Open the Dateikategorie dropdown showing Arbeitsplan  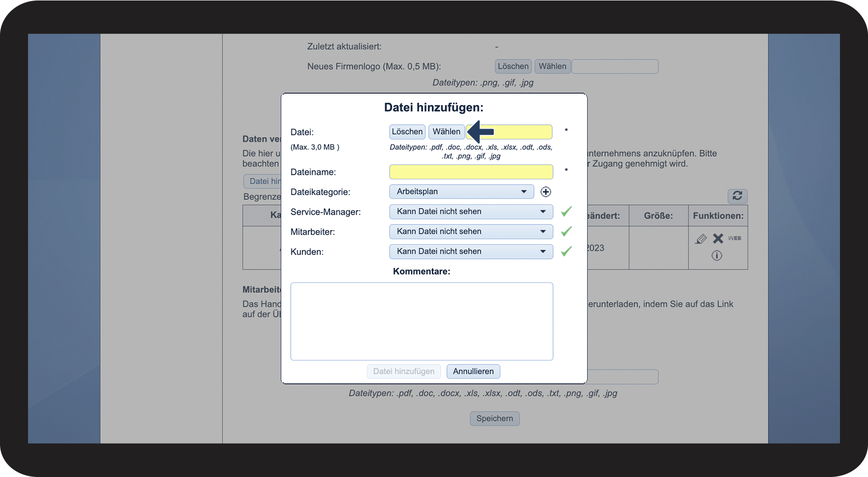(x=461, y=192)
